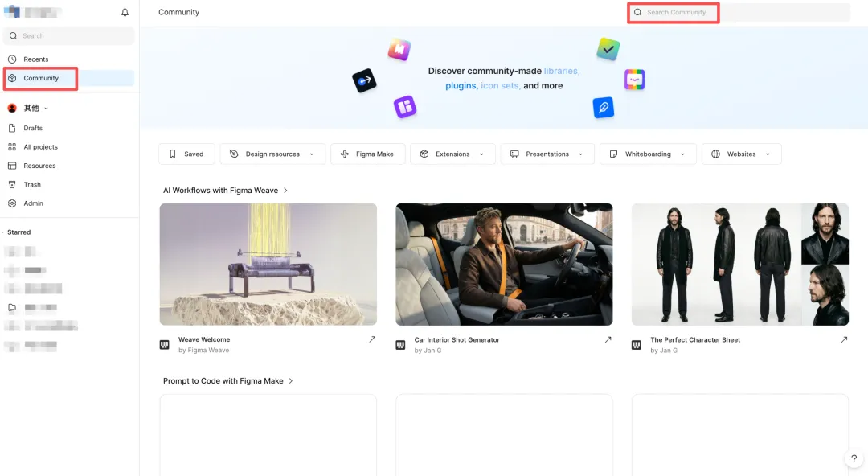Image resolution: width=868 pixels, height=476 pixels.
Task: Click the Whiteboarding sticky note icon
Action: pos(613,154)
